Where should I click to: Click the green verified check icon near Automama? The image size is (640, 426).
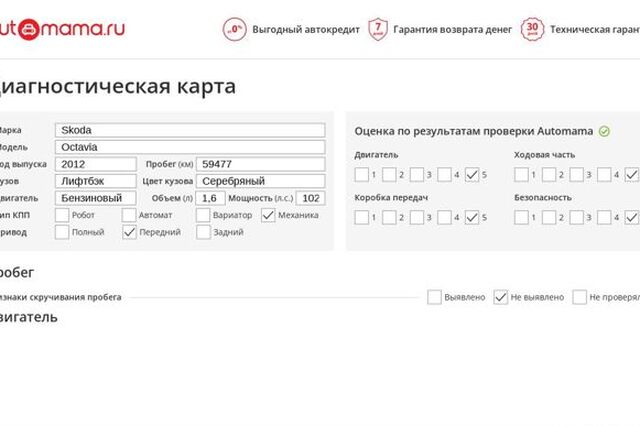click(604, 131)
